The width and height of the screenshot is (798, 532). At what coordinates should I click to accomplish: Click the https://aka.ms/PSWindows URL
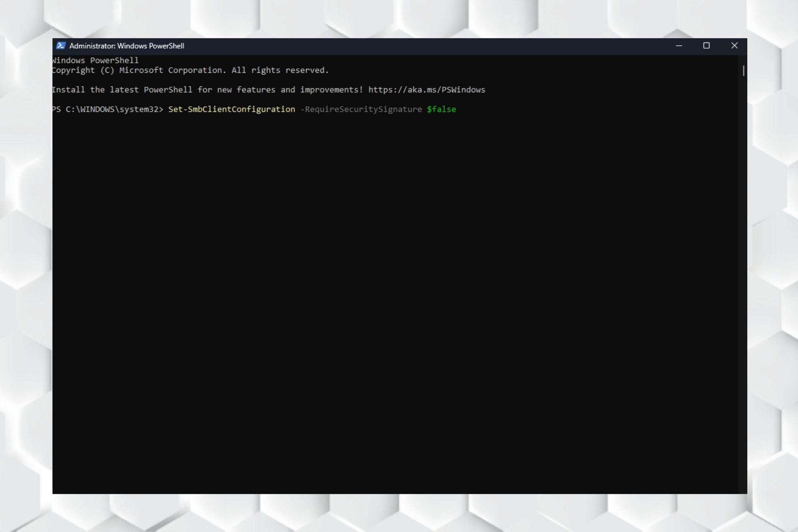click(426, 90)
